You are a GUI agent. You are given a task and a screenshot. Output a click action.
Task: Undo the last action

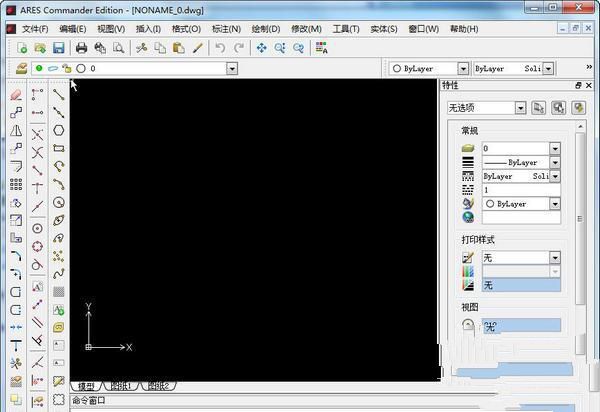(220, 48)
